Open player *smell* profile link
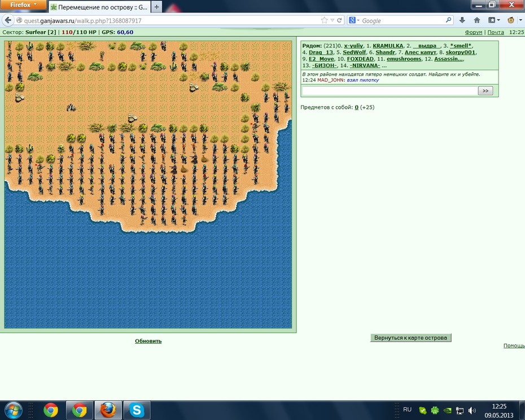The image size is (525, 420). (461, 46)
